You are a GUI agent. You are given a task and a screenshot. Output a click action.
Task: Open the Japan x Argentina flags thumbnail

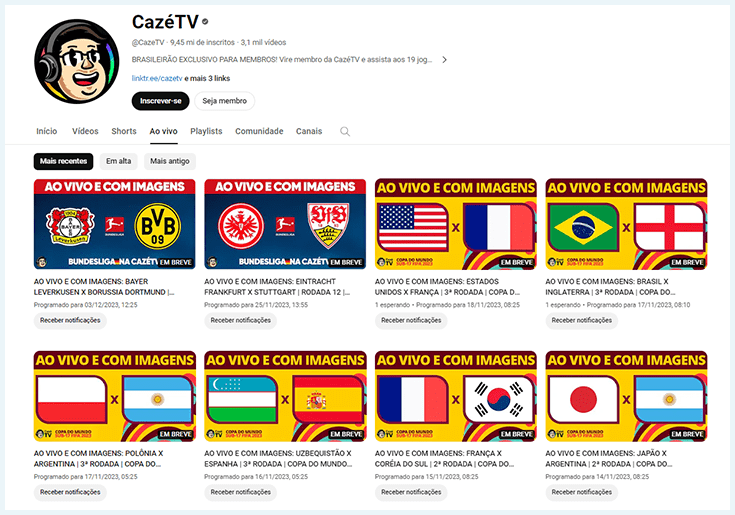626,396
